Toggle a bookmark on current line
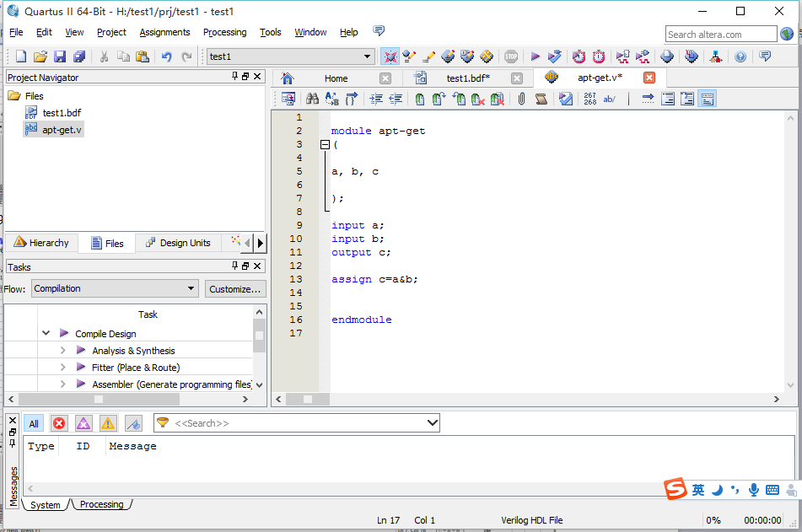The width and height of the screenshot is (802, 532). coord(419,99)
